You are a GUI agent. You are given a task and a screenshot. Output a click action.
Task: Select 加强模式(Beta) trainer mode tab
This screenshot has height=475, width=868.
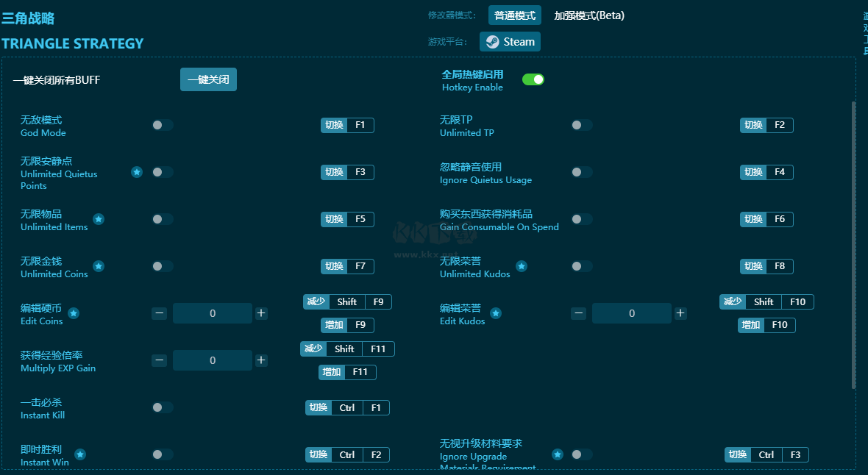(589, 15)
